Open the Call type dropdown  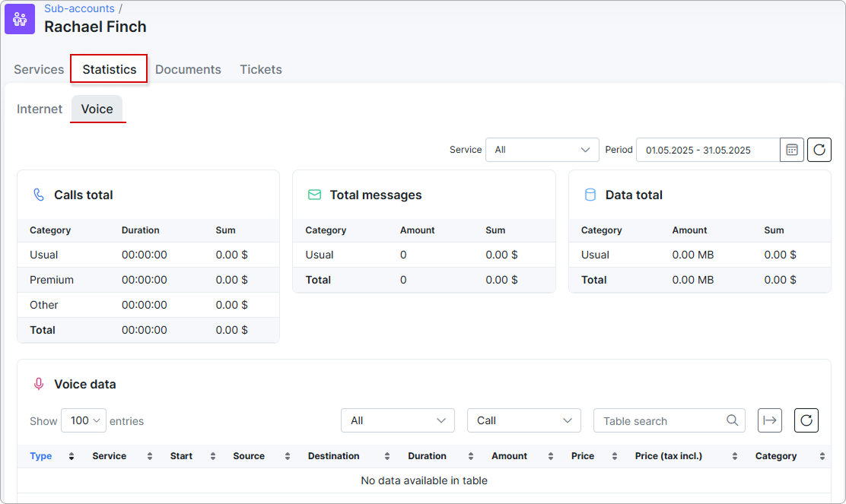click(524, 420)
